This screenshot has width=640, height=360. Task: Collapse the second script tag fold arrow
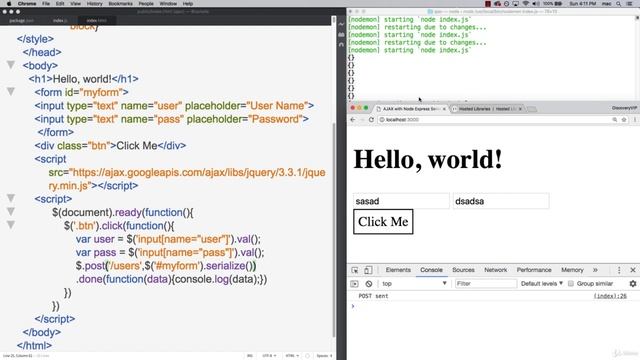11,198
